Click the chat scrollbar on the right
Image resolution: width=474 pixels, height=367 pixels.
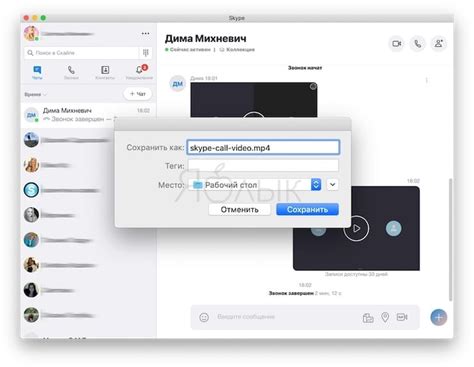click(x=450, y=239)
